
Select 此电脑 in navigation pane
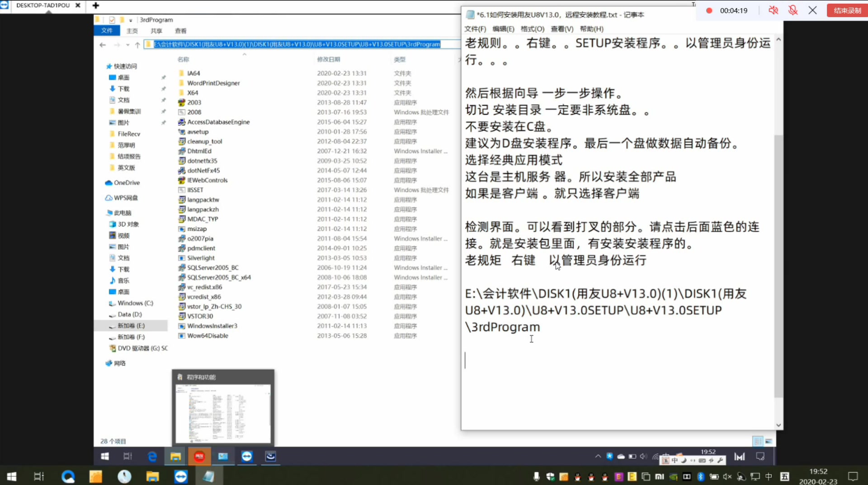point(122,213)
